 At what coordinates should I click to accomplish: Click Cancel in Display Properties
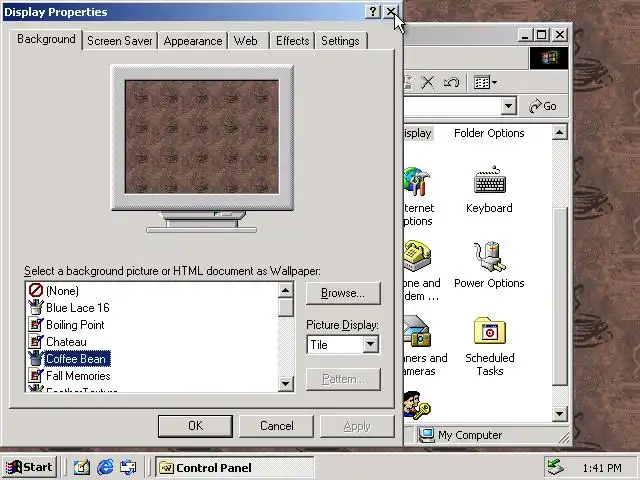pyautogui.click(x=276, y=426)
